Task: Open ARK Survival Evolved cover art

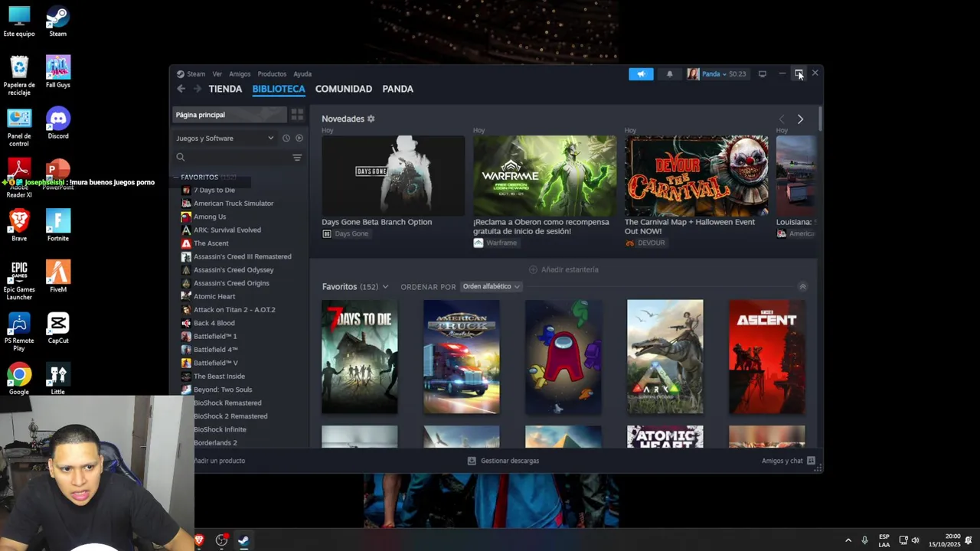Action: [665, 357]
